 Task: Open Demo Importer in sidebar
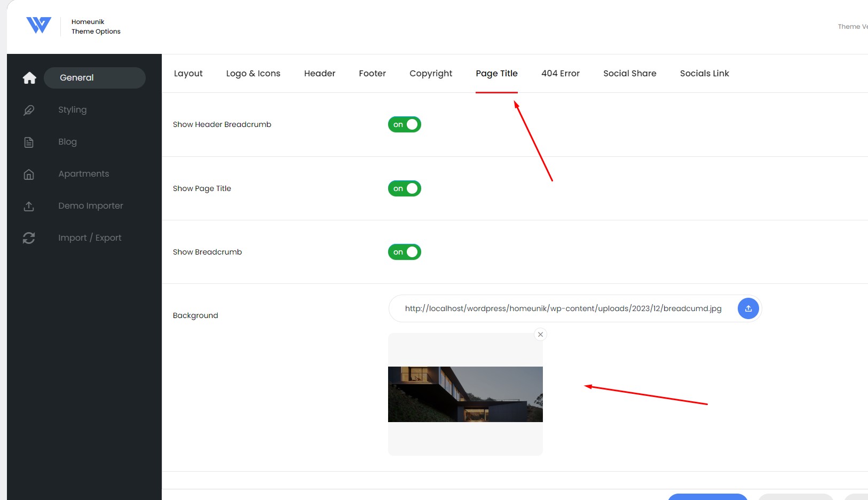coord(90,206)
